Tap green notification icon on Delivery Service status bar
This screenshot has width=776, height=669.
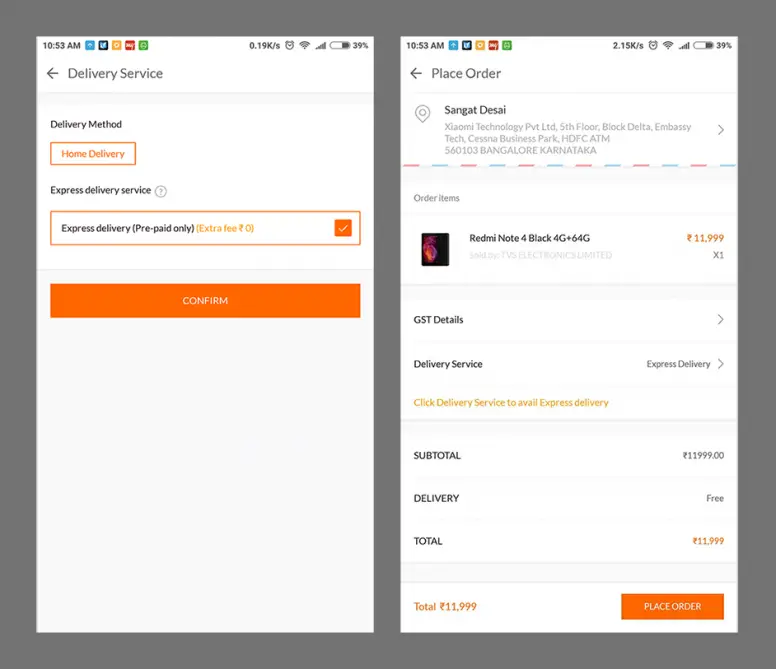click(143, 46)
